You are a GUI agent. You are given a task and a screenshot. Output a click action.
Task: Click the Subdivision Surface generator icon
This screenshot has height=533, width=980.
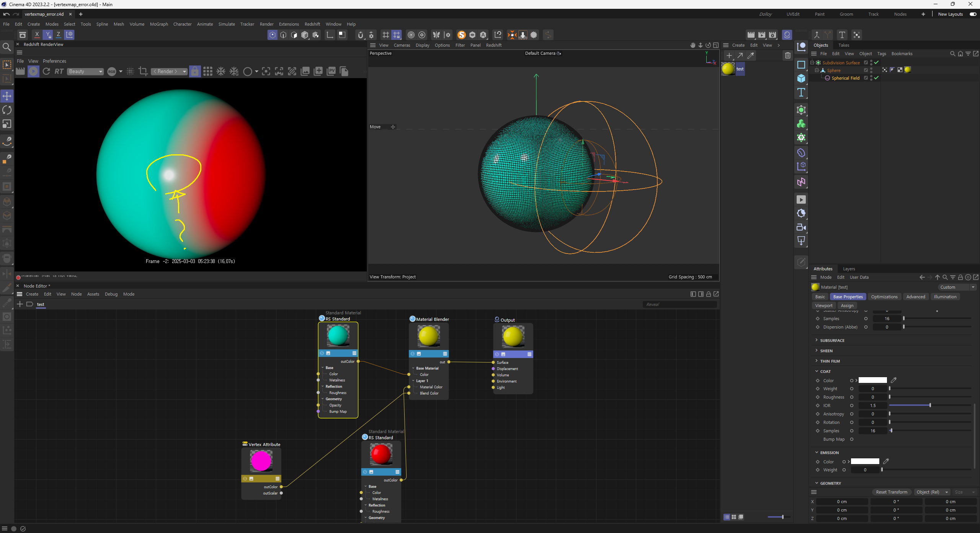click(x=801, y=110)
